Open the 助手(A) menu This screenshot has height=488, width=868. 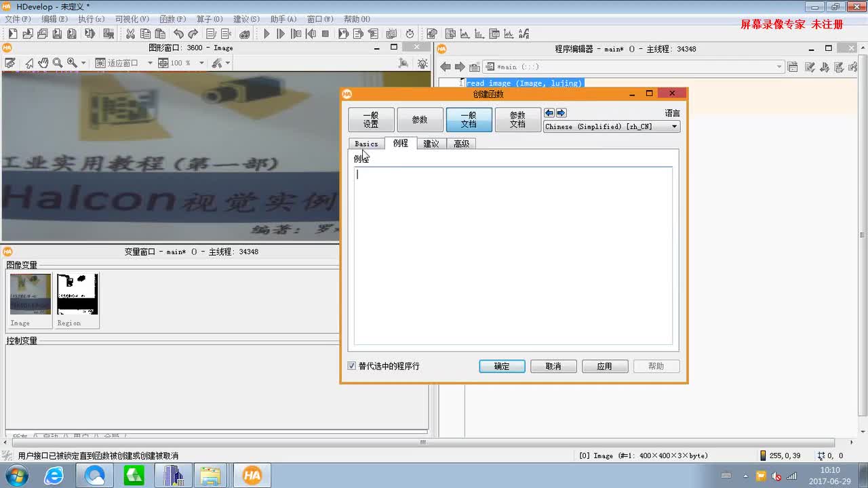click(283, 19)
